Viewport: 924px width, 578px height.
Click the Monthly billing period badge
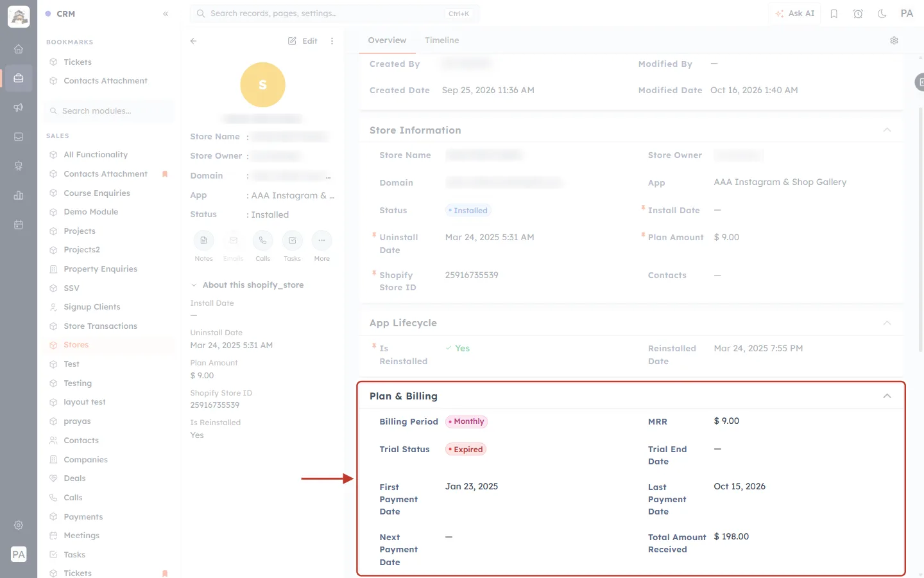466,422
